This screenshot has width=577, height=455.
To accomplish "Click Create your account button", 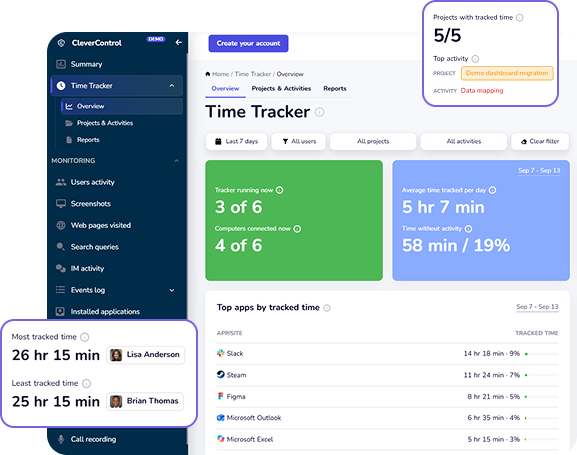I will pos(248,43).
